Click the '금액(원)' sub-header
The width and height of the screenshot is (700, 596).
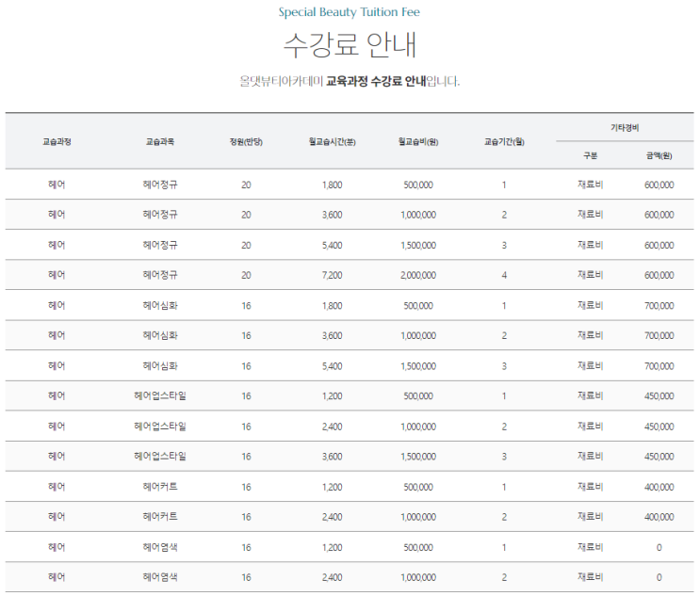click(x=659, y=155)
